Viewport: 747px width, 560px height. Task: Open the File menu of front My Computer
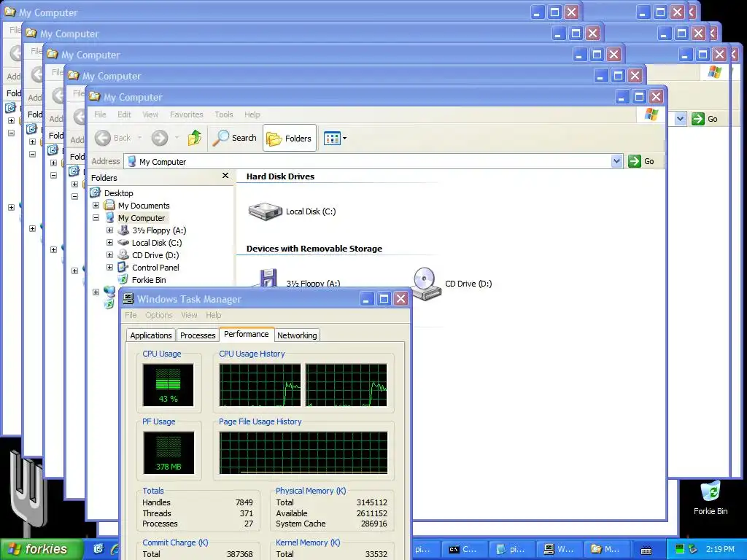pyautogui.click(x=100, y=114)
